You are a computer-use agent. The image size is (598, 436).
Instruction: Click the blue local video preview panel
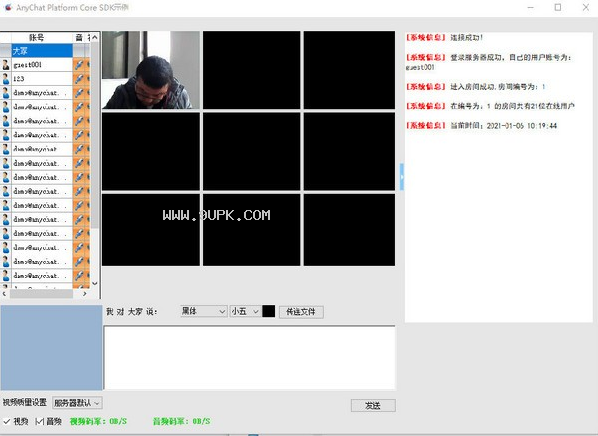pyautogui.click(x=51, y=347)
